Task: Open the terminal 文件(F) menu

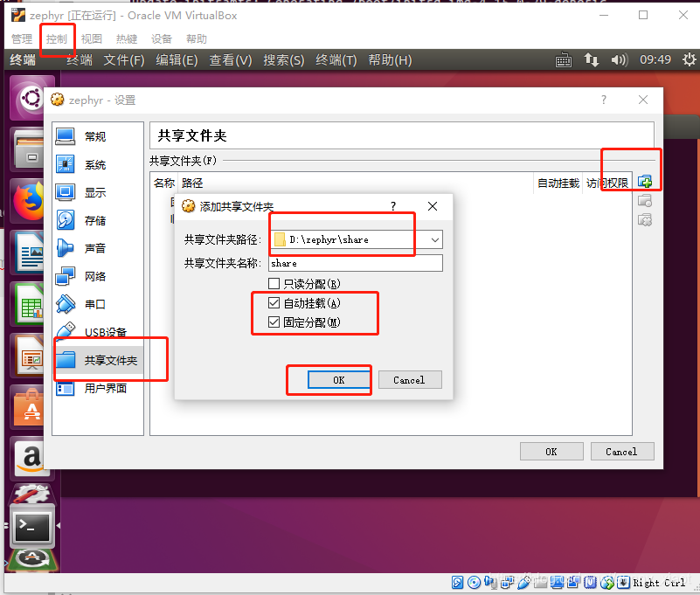Action: click(x=124, y=59)
